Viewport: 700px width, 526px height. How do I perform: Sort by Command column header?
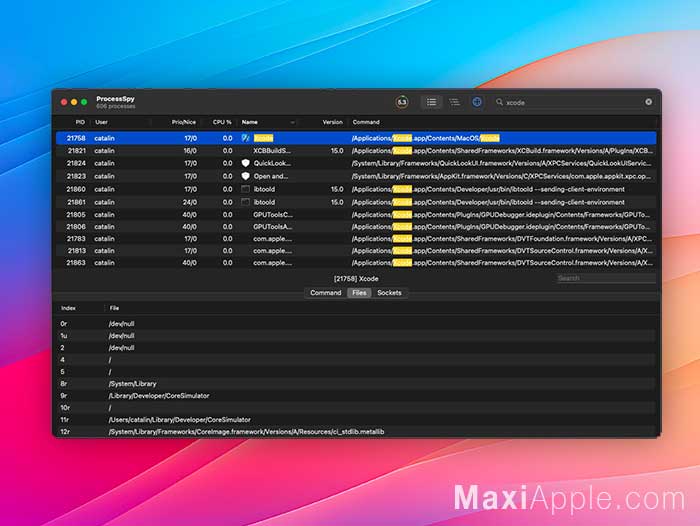click(x=366, y=122)
